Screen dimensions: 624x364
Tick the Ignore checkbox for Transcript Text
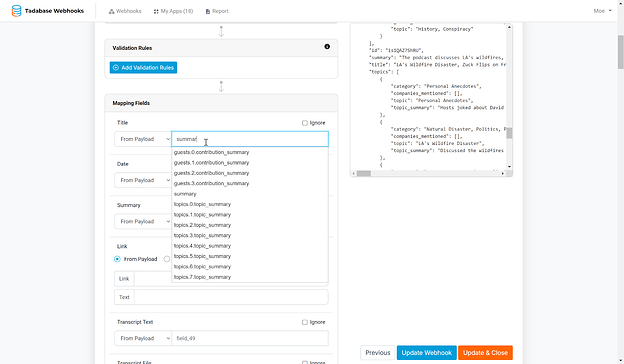[x=305, y=322]
